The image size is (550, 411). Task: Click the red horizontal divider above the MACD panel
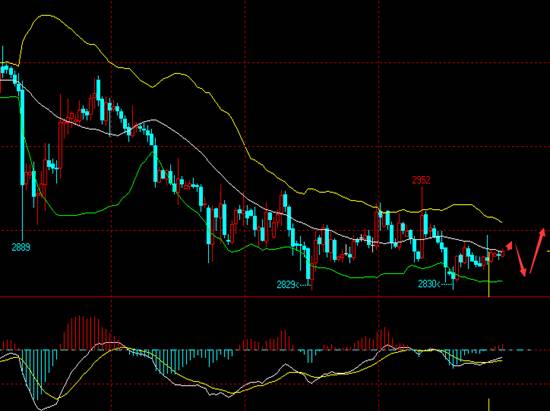click(275, 297)
